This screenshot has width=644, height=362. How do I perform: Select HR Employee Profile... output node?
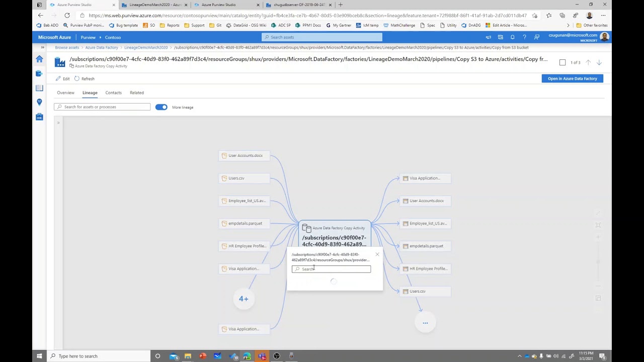pos(426,268)
